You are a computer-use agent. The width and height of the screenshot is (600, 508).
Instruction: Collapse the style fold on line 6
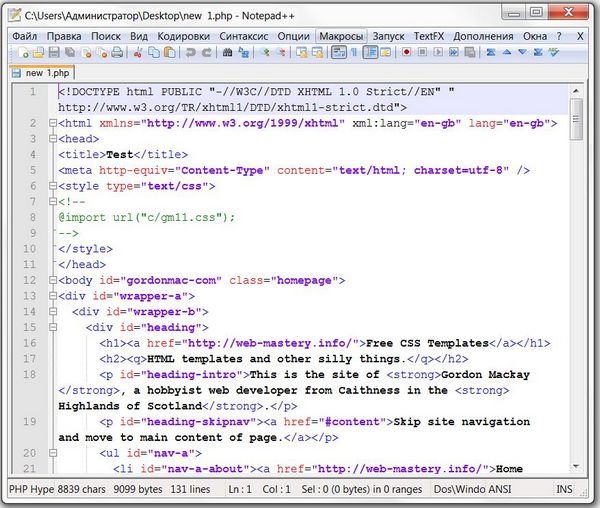point(53,186)
